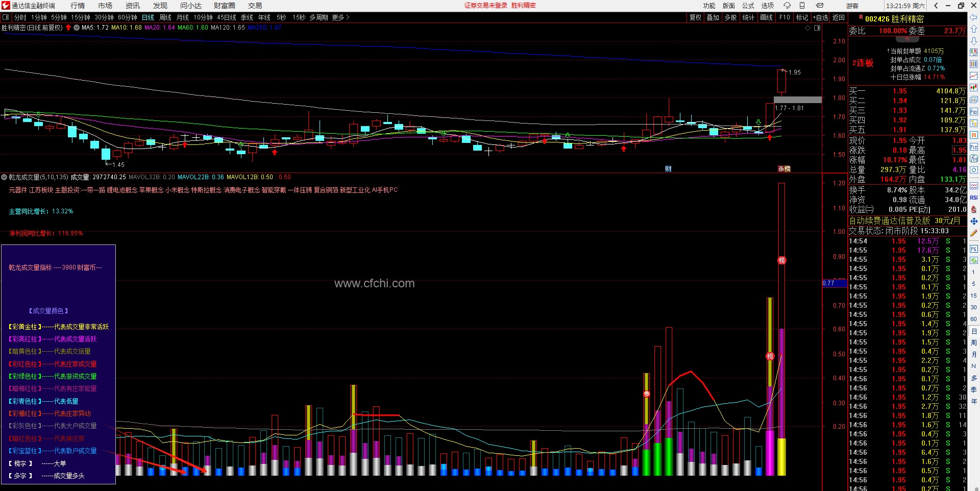The height and width of the screenshot is (491, 980).
Task: Click the circle-in-square sidebar icon
Action: click(x=974, y=170)
